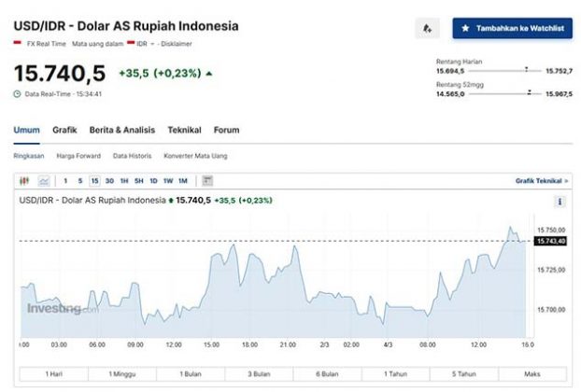581x392 pixels.
Task: Click the Investing.com watermark logo
Action: click(x=62, y=308)
